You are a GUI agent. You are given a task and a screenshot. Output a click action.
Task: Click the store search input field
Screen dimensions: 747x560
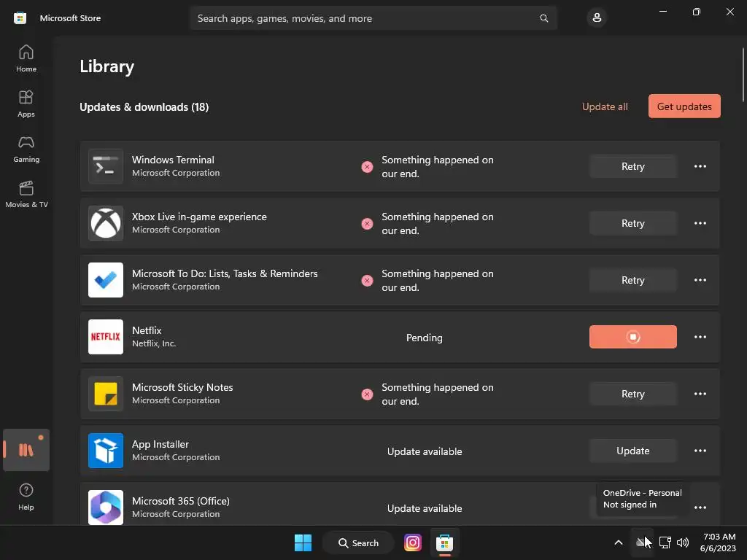tap(373, 18)
